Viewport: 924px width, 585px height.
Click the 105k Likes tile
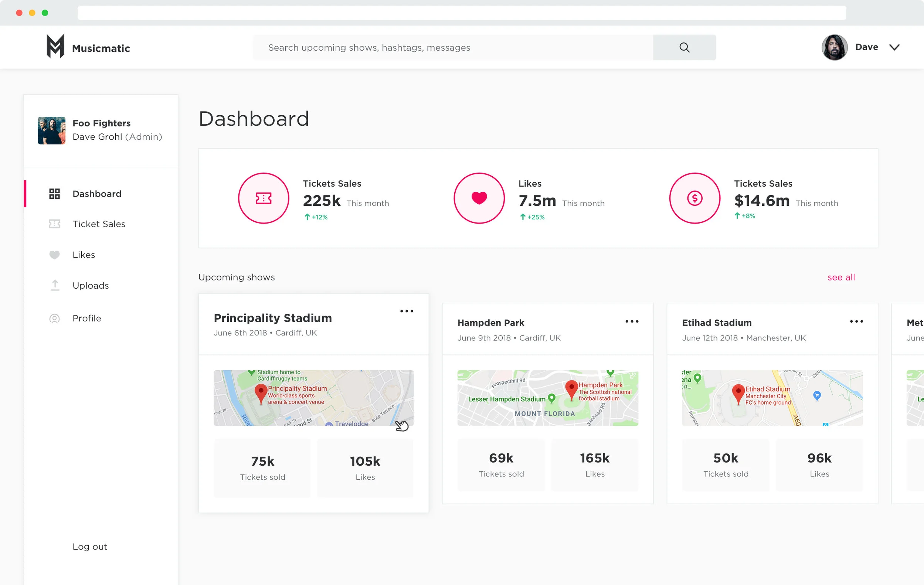click(365, 468)
